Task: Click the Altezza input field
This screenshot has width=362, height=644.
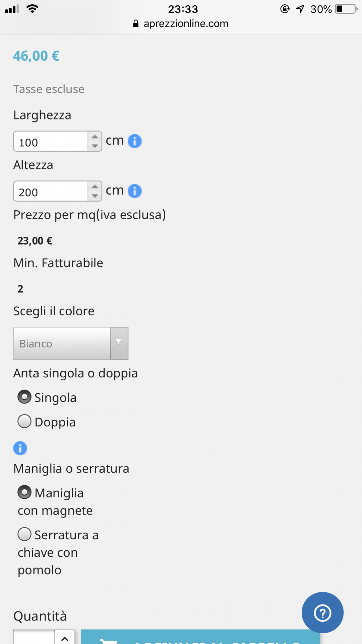Action: [51, 192]
